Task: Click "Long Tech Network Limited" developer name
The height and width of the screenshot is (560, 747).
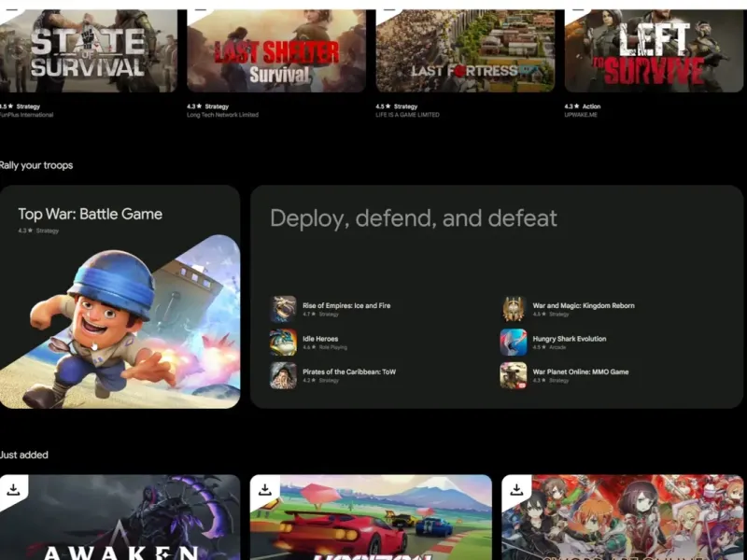Action: (222, 115)
